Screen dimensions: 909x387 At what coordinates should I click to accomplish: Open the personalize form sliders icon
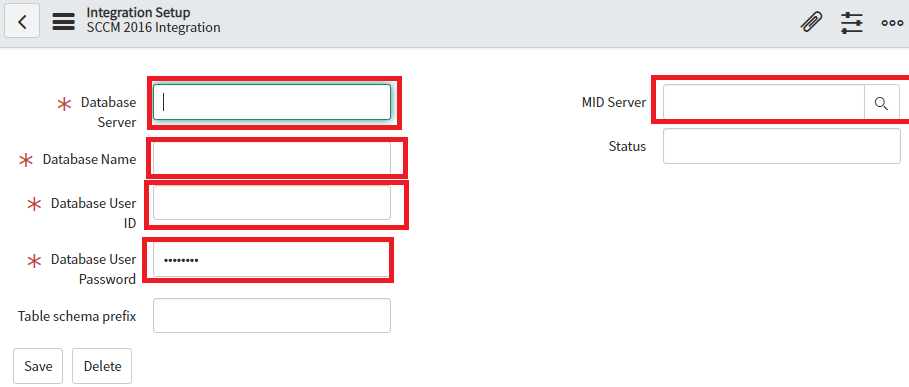(852, 23)
